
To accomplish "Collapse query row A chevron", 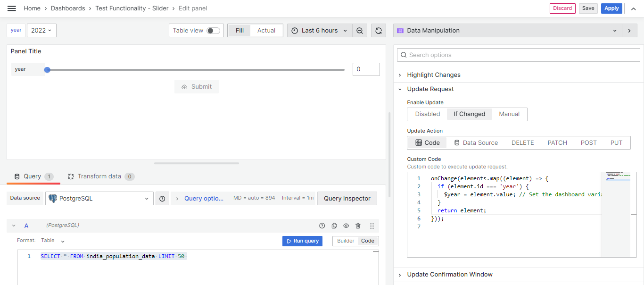I will pos(14,226).
